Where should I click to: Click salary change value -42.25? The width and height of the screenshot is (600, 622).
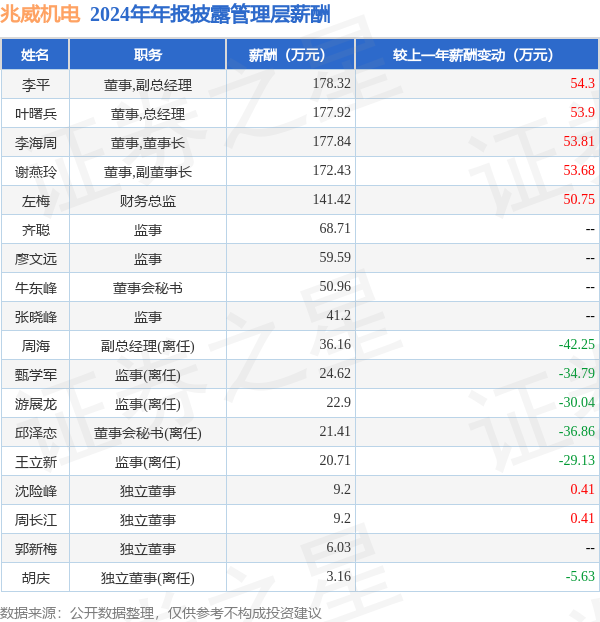click(577, 344)
